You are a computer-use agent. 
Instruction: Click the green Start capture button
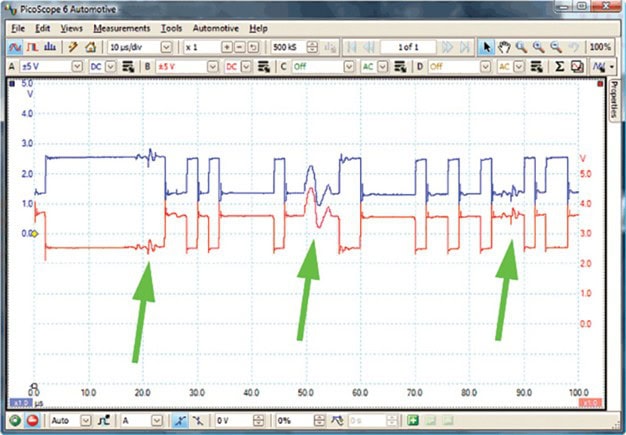[14, 421]
